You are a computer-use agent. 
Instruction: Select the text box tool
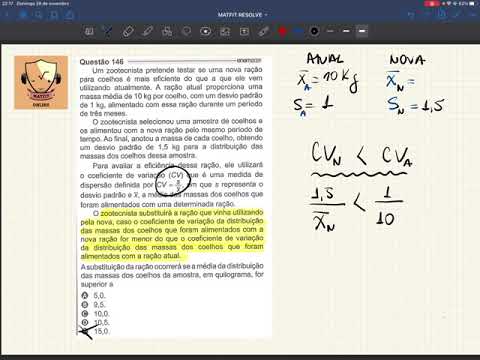pyautogui.click(x=244, y=31)
